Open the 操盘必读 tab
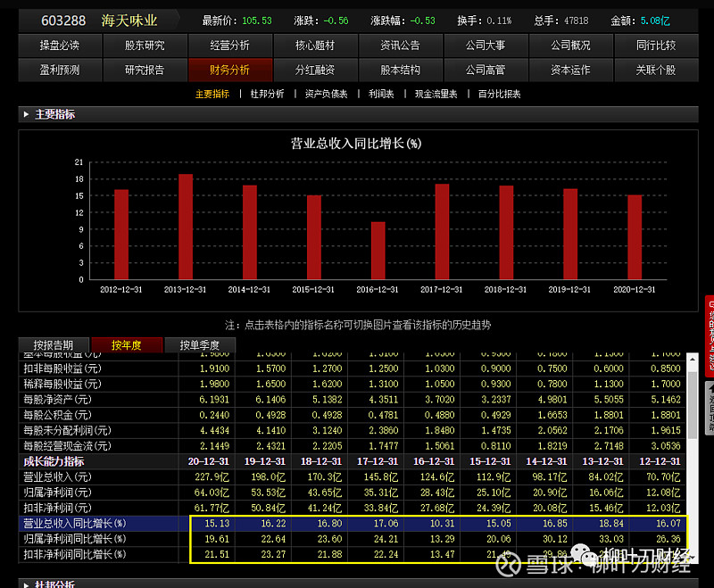This screenshot has height=588, width=714. 60,46
